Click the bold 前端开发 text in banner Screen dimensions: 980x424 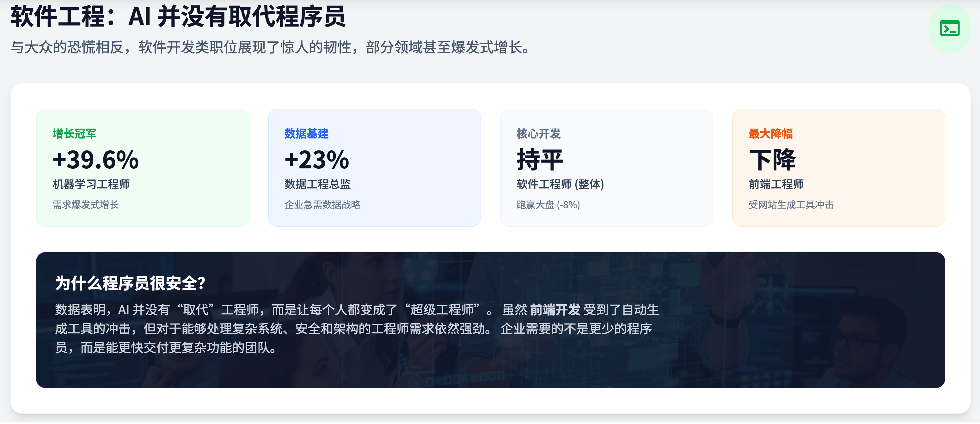coord(555,310)
